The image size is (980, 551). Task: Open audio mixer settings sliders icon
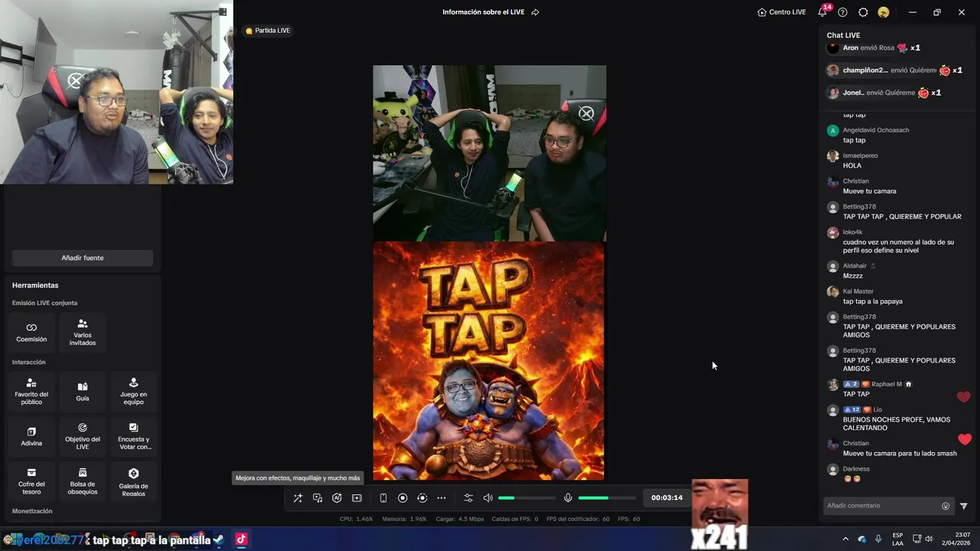pyautogui.click(x=469, y=498)
